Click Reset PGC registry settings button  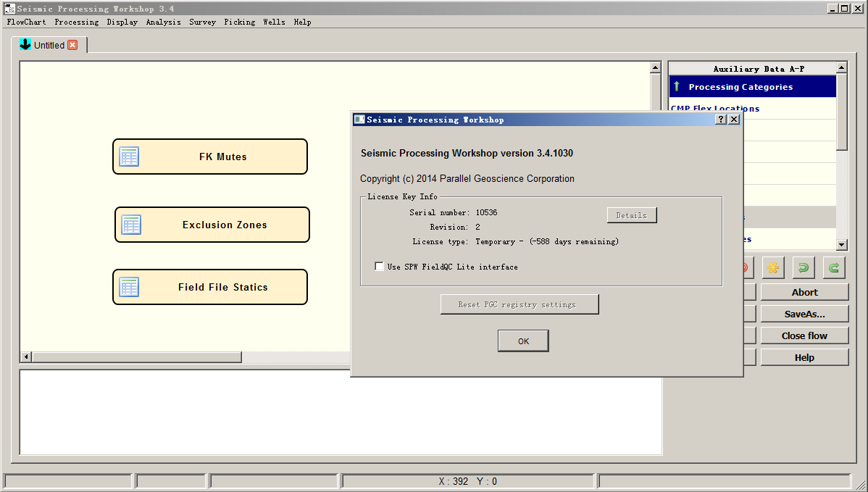[x=519, y=304]
